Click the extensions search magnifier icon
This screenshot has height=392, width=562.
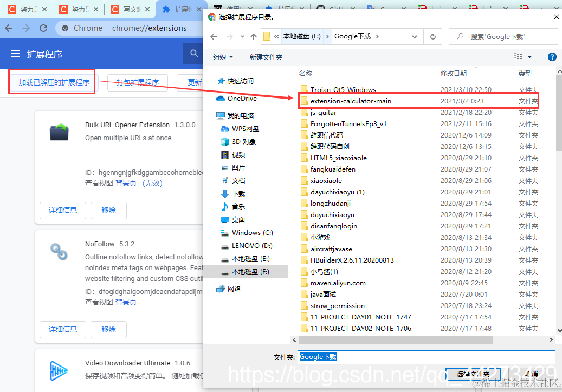[194, 54]
